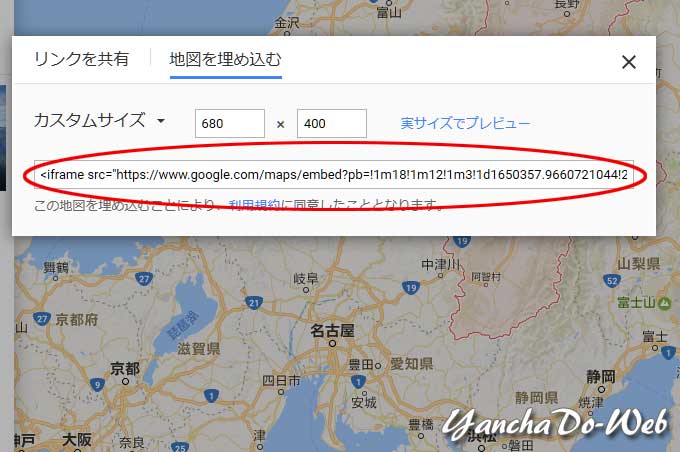Click the Mt. Fuji (富士山) mountain icon
The height and width of the screenshot is (452, 680).
(x=663, y=301)
